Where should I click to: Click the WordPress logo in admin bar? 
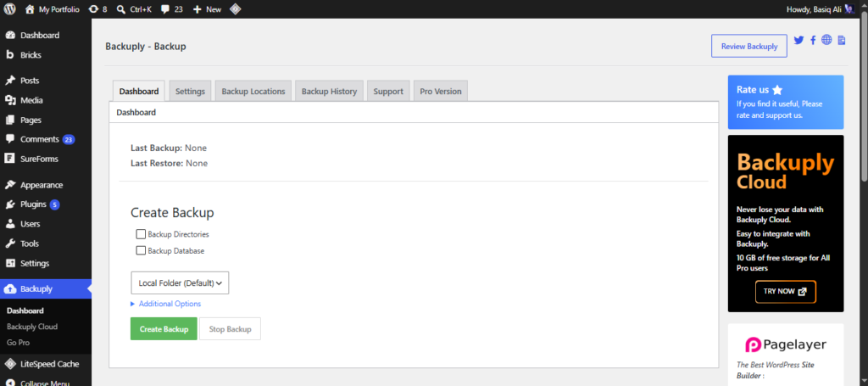[9, 9]
